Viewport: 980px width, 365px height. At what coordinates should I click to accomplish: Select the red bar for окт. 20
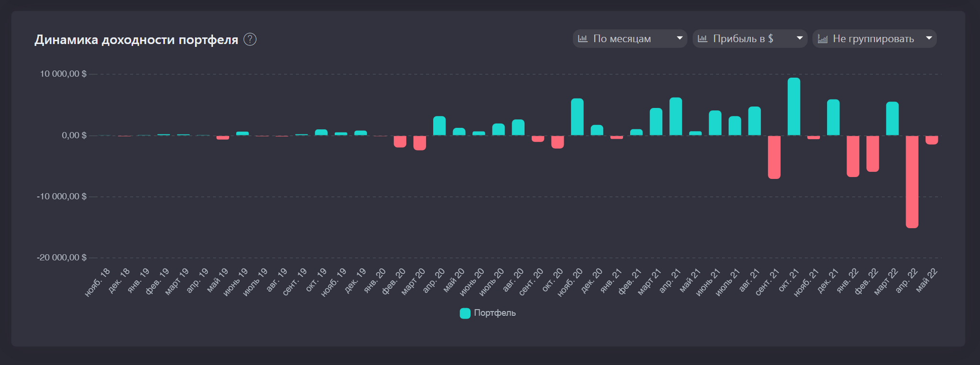coord(557,142)
